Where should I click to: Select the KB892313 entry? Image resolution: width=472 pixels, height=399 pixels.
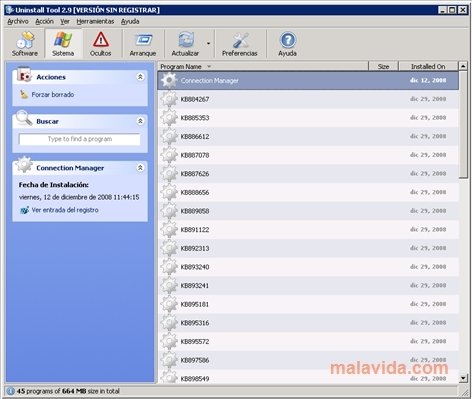coord(308,248)
